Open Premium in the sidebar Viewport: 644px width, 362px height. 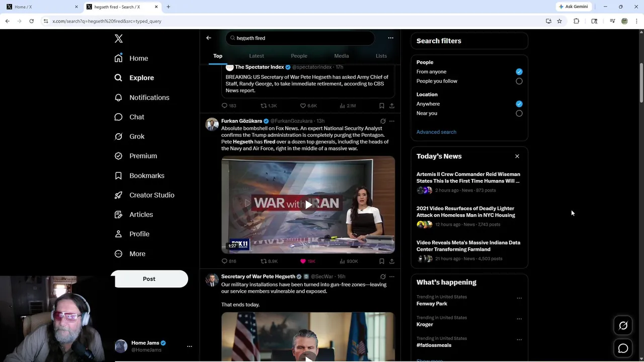pyautogui.click(x=136, y=156)
